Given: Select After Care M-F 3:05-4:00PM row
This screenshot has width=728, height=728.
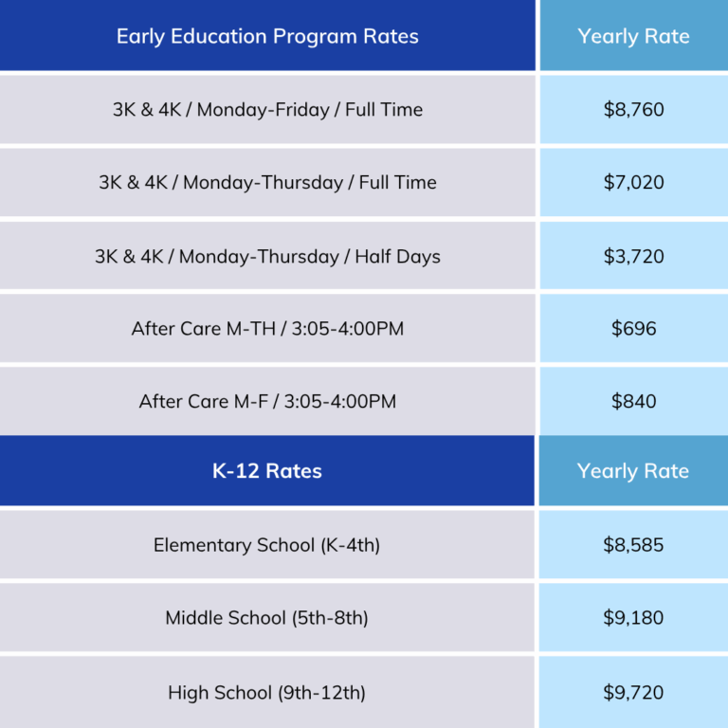Looking at the screenshot, I should (267, 402).
